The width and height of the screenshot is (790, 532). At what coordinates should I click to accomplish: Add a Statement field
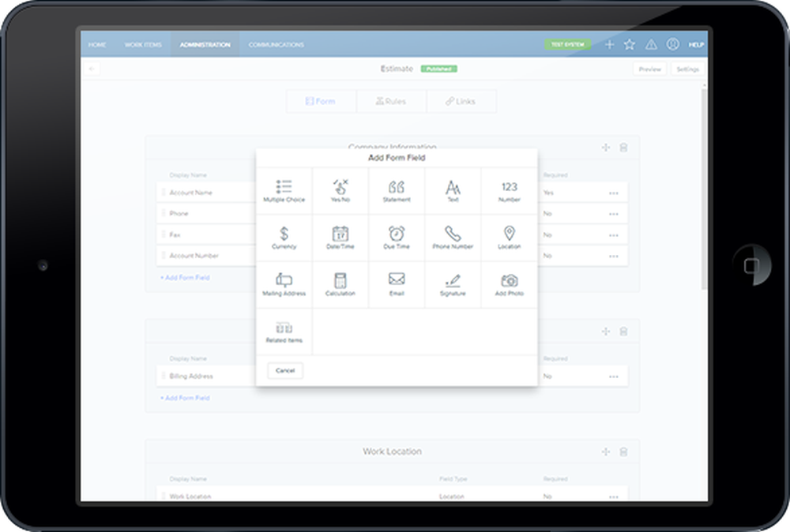pyautogui.click(x=397, y=191)
